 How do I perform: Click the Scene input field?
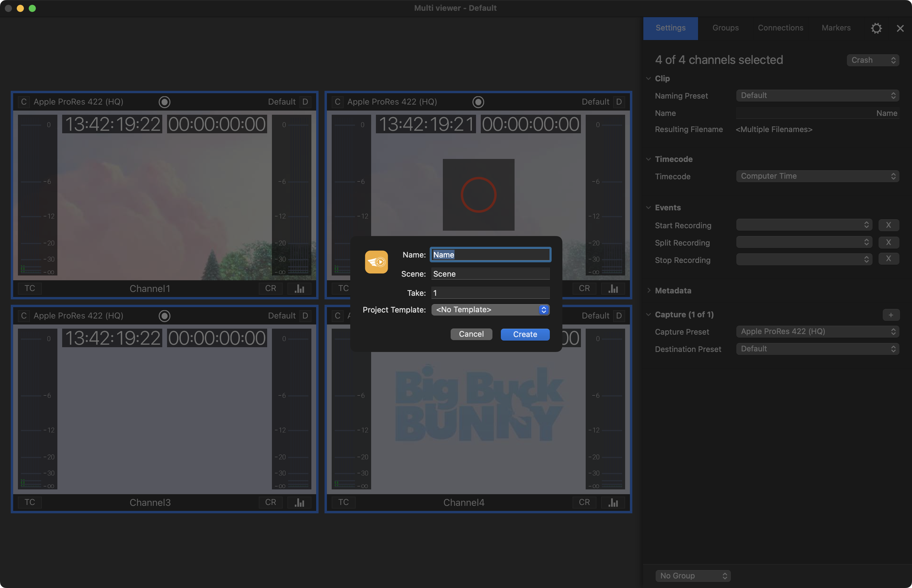(491, 274)
